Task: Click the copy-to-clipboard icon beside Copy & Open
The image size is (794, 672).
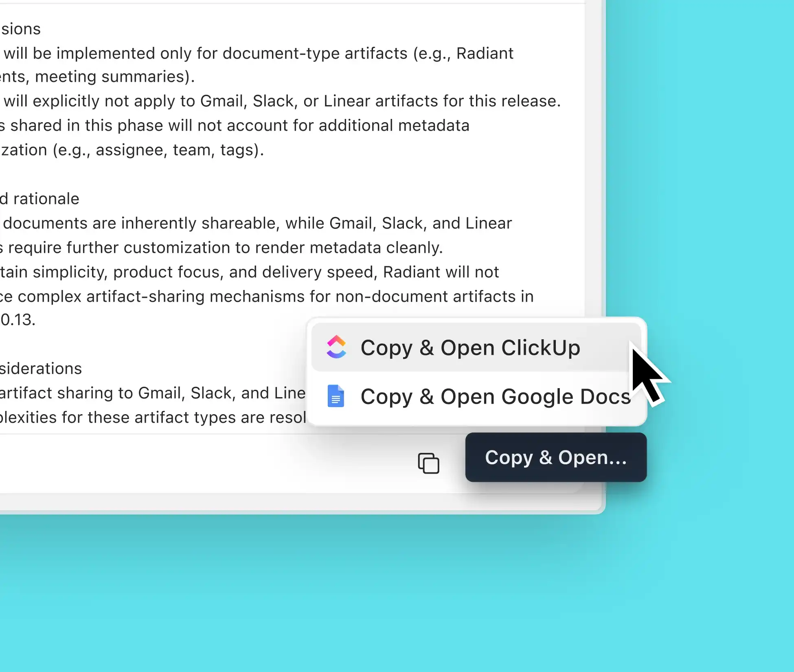Action: pos(429,463)
